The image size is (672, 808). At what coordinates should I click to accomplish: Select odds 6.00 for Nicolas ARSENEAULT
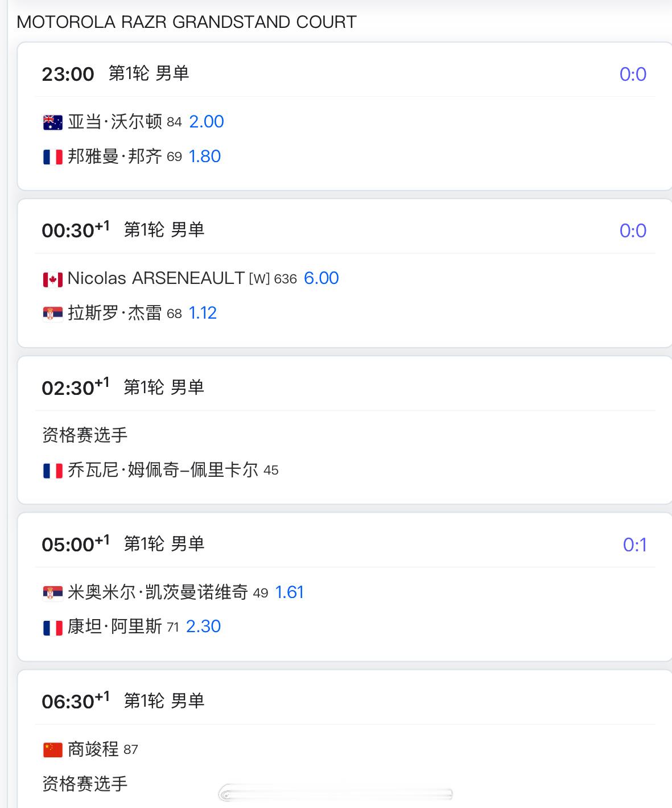tap(321, 278)
